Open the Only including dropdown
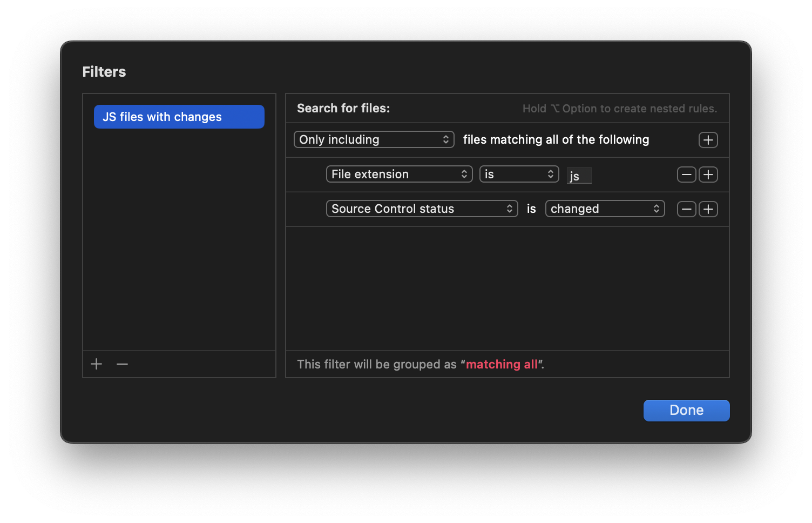The height and width of the screenshot is (523, 812). tap(374, 139)
